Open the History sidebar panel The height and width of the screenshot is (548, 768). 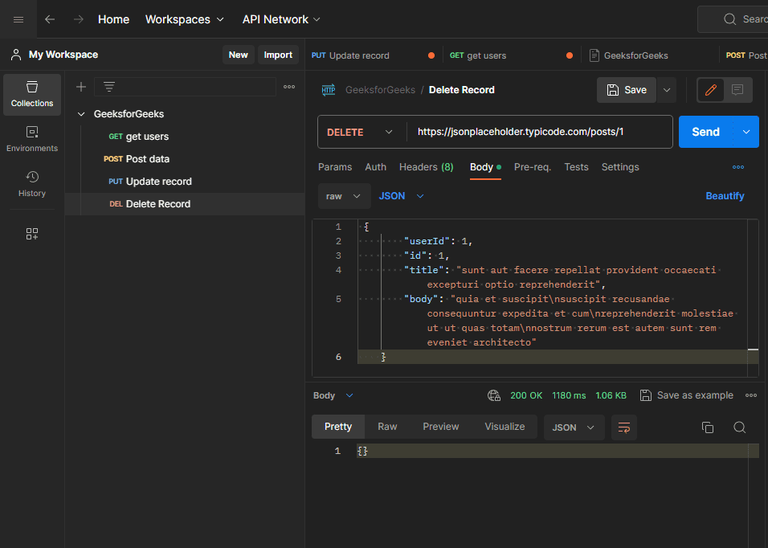click(32, 184)
